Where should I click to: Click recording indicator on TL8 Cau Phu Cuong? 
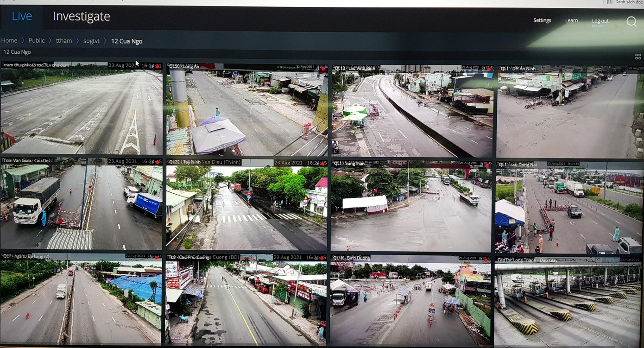coord(323,258)
